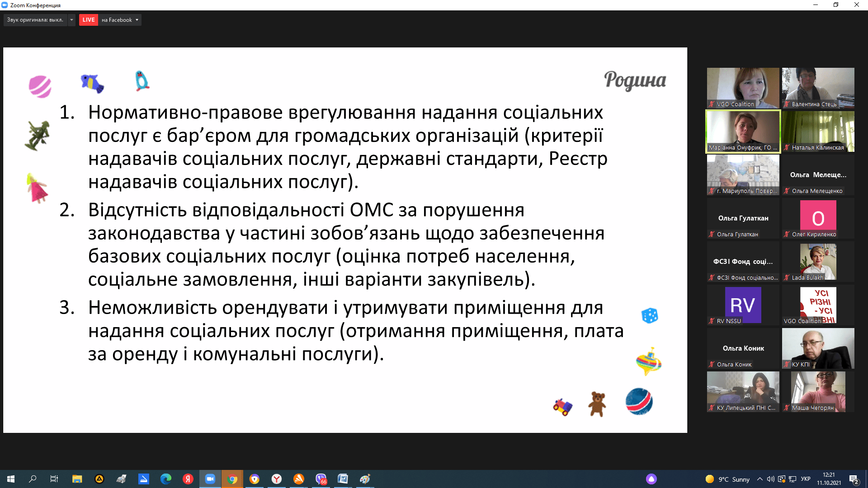The image size is (868, 488).
Task: Open the Viber icon with 66 badge
Action: click(321, 479)
